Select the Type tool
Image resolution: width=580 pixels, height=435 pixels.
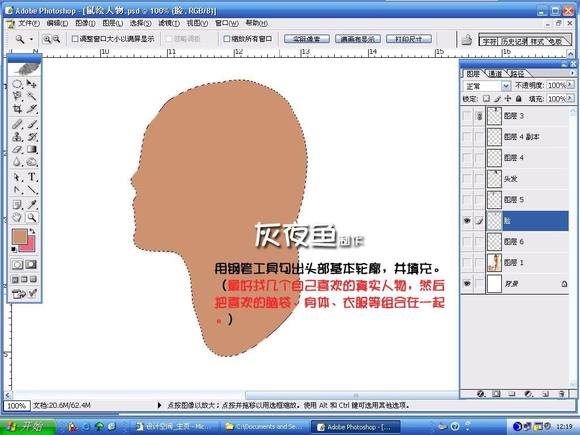click(x=32, y=177)
